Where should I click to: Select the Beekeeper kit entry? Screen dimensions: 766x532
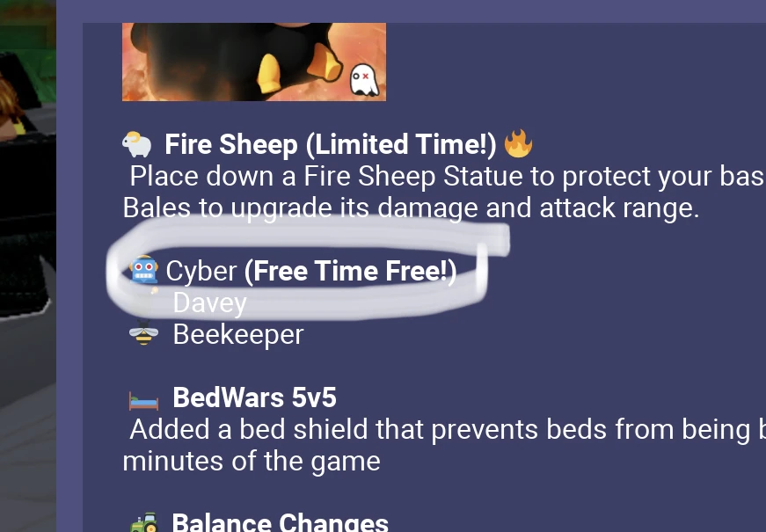pyautogui.click(x=238, y=335)
